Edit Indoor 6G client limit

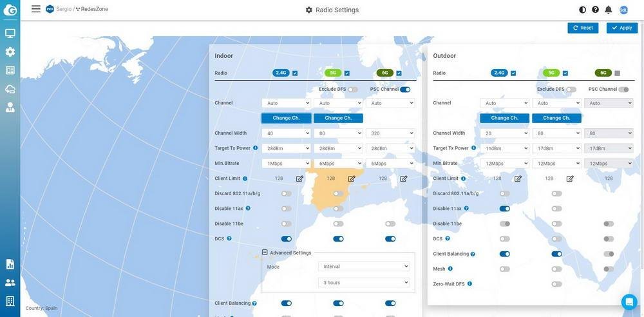coord(404,178)
